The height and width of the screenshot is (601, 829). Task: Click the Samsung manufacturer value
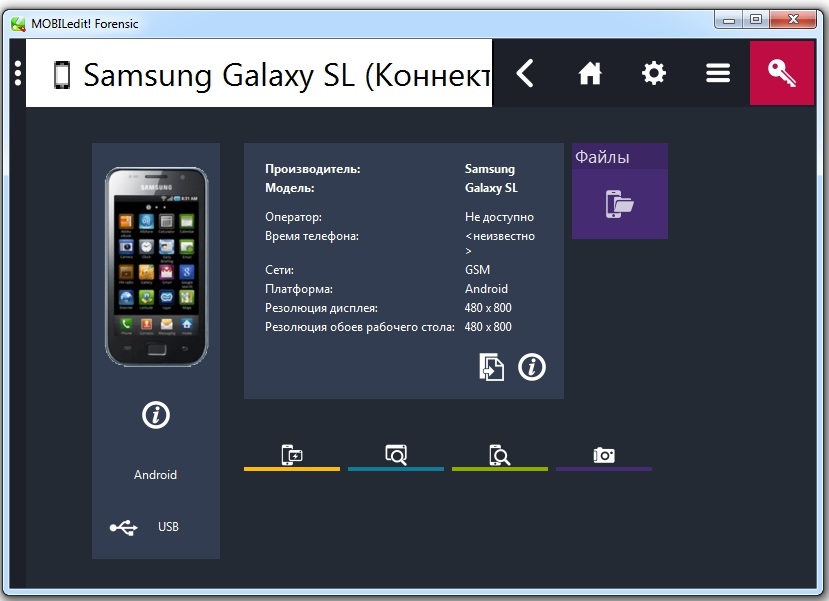[490, 169]
